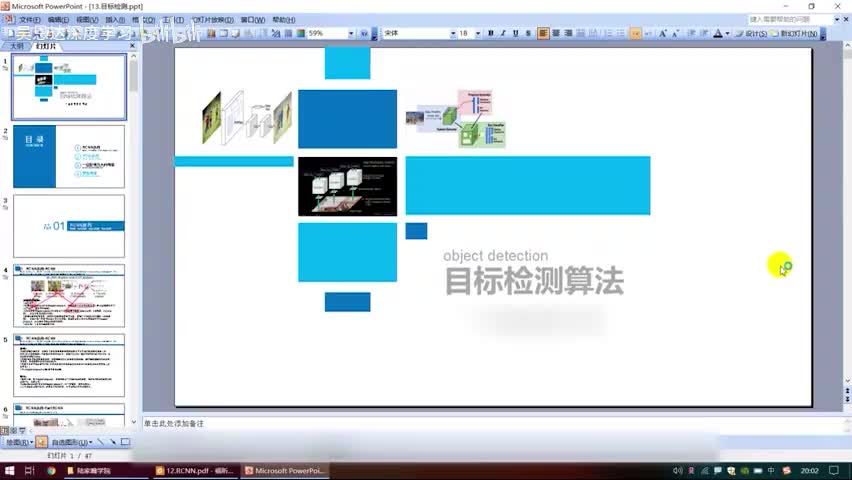This screenshot has height=480, width=852.
Task: Click the decrease font size icon
Action: coord(675,33)
